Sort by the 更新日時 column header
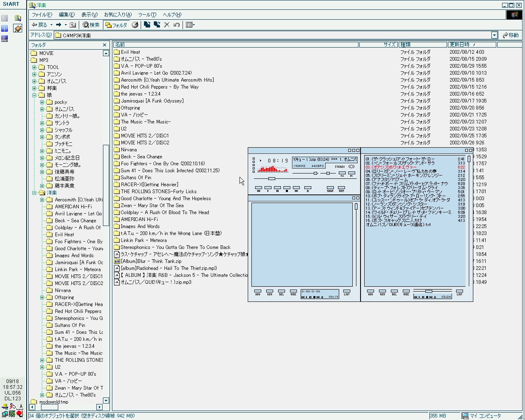The height and width of the screenshot is (420, 525). coord(472,45)
